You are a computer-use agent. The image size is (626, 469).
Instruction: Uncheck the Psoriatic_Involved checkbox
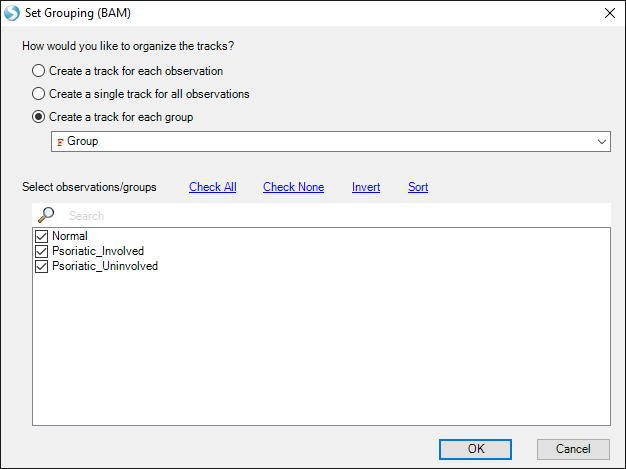tap(42, 251)
